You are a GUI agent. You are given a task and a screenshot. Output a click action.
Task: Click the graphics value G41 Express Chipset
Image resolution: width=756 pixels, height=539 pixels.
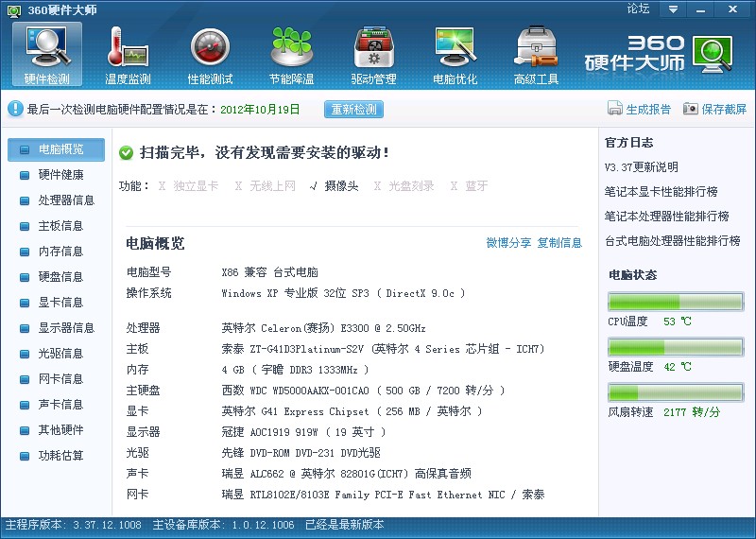coord(352,411)
